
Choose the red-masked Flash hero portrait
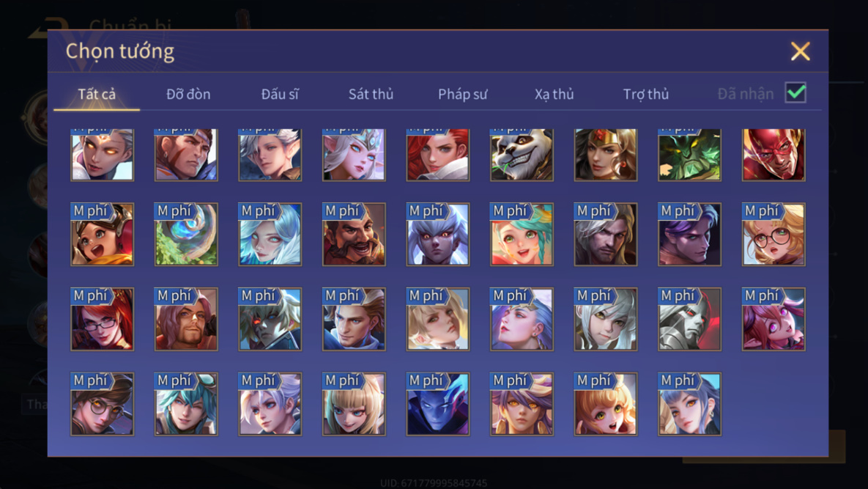tap(774, 155)
